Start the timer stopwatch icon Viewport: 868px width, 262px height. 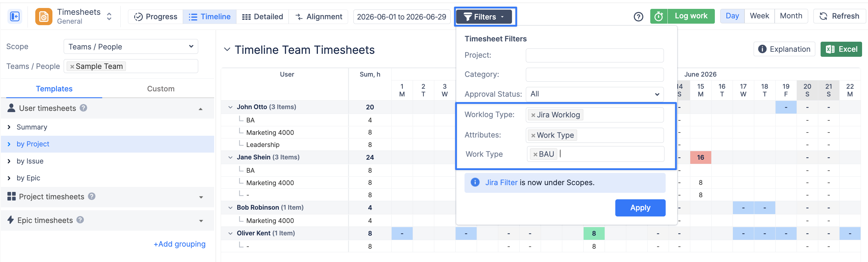[x=659, y=16]
